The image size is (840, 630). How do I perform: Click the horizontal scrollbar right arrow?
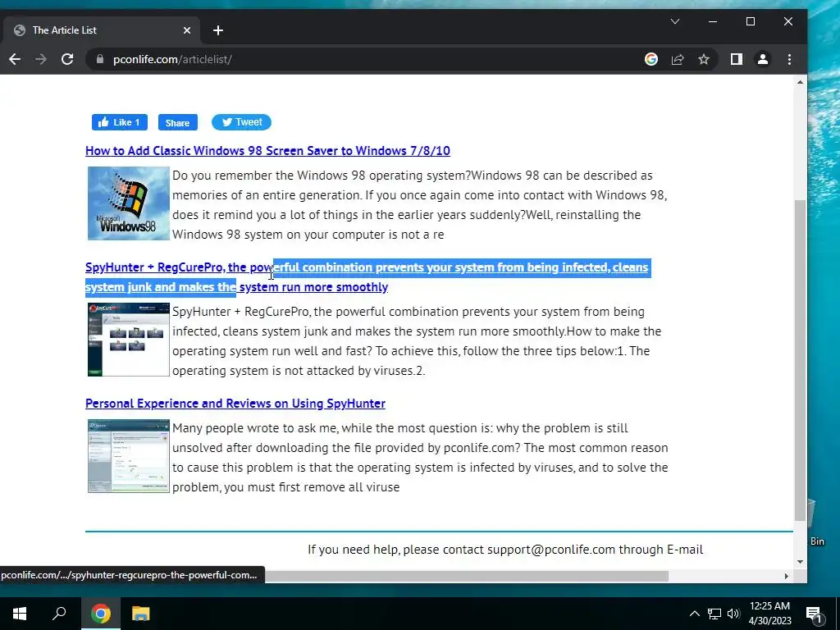787,577
